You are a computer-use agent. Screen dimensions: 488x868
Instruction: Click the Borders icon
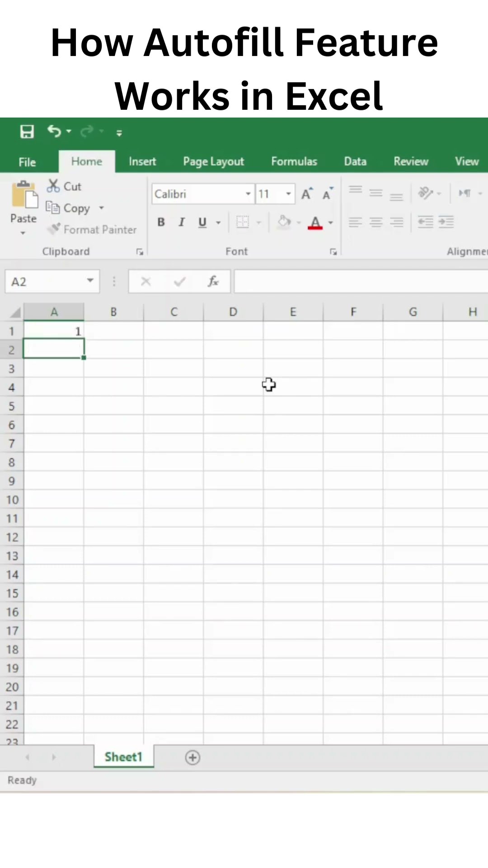click(x=243, y=222)
